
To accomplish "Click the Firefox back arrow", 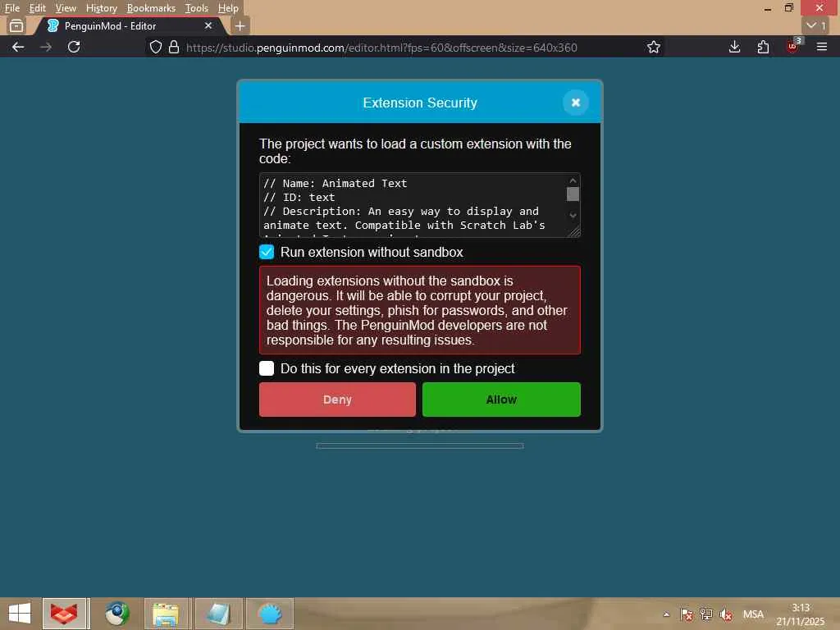I will point(18,47).
